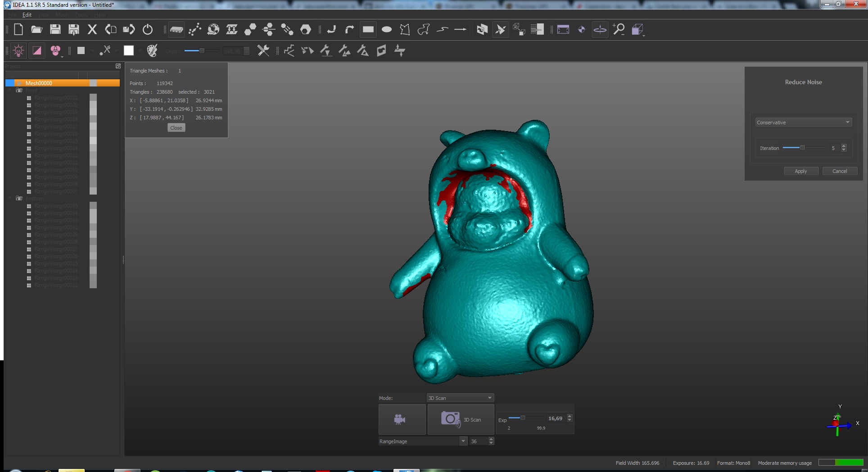Save the project with the floppy disk icon
Viewport: 868px width, 472px height.
click(55, 30)
